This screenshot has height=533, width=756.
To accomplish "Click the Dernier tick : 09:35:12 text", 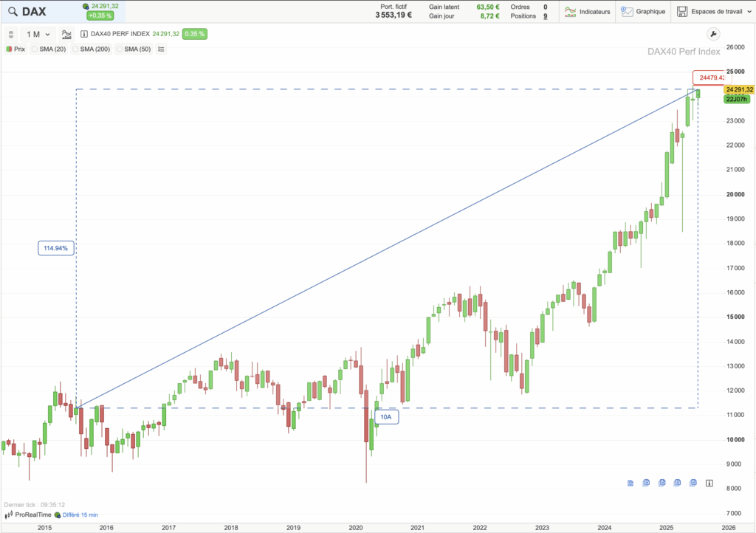I will point(34,505).
